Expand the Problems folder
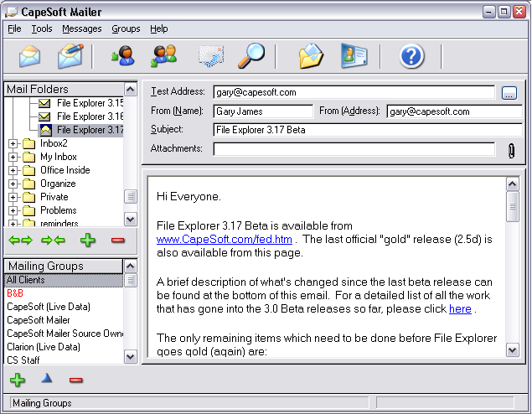The image size is (532, 414). pos(13,210)
